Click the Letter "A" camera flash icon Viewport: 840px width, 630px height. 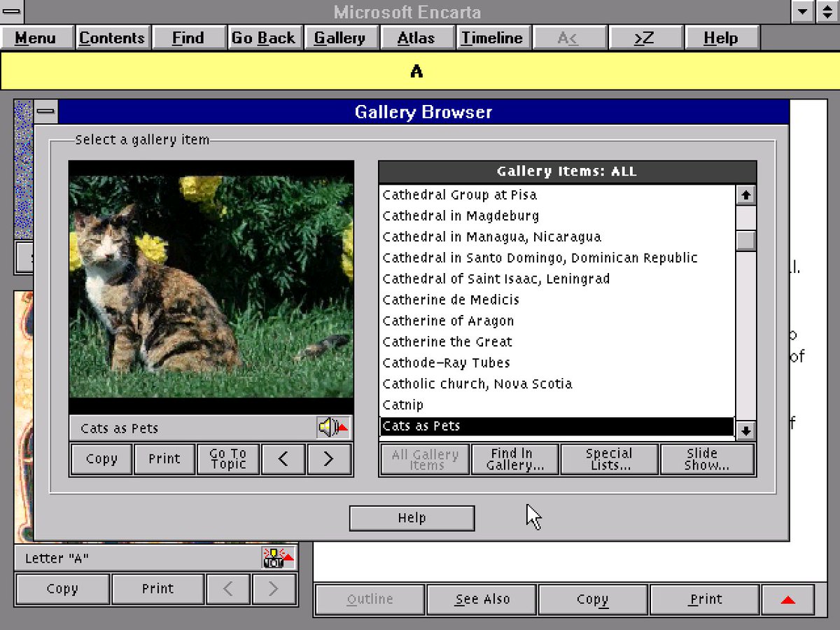279,558
